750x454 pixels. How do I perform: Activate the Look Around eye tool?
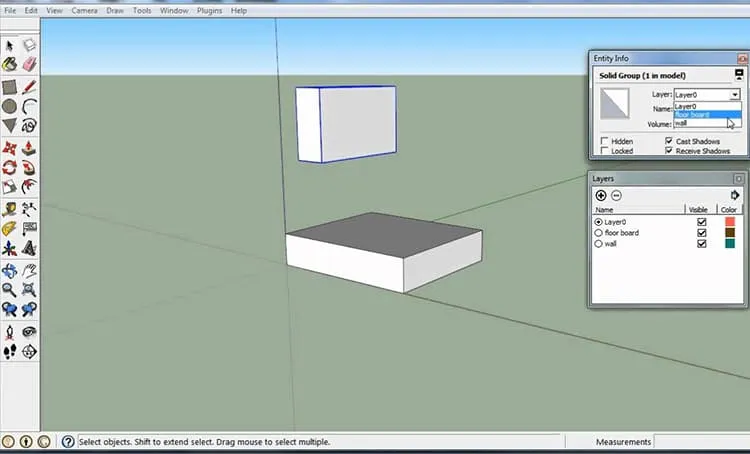coord(29,332)
